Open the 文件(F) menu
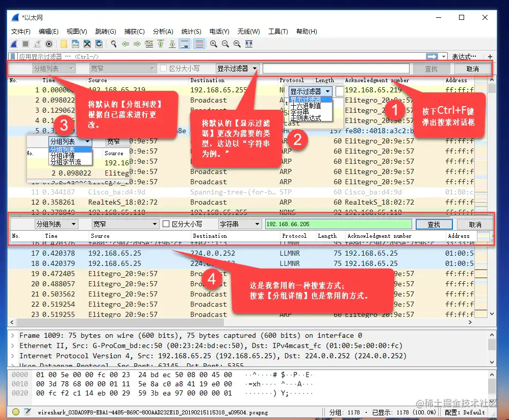Screen dimensions: 509x420 [x=21, y=32]
